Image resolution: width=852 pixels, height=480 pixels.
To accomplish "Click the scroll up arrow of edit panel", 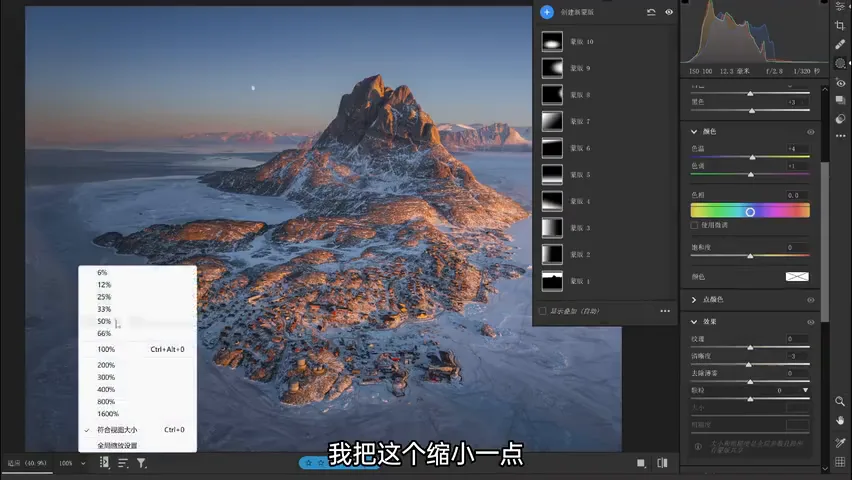I will 825,89.
